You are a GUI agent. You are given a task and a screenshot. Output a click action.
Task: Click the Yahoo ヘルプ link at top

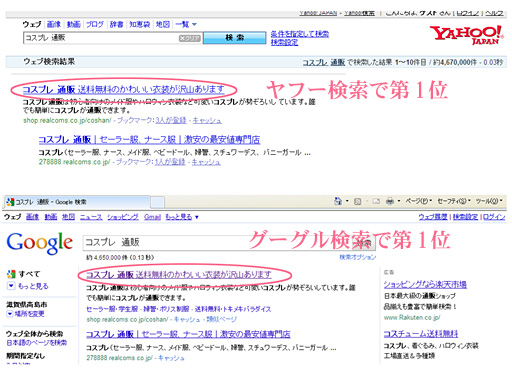point(494,13)
